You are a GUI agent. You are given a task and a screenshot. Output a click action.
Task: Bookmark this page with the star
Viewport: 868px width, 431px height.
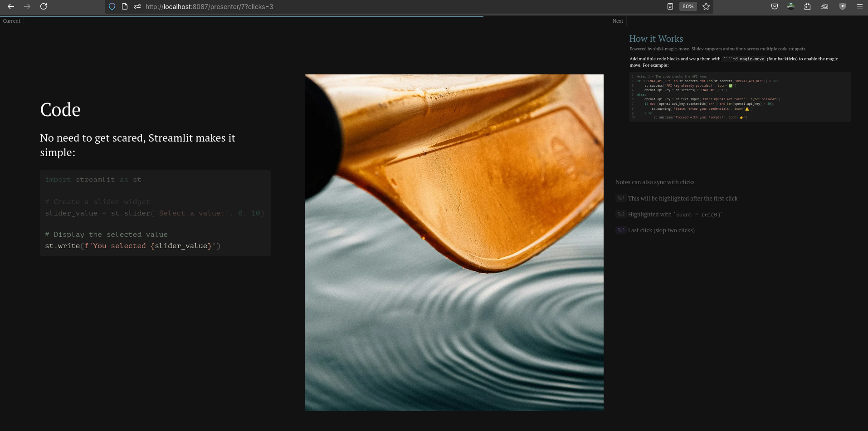[x=706, y=6]
